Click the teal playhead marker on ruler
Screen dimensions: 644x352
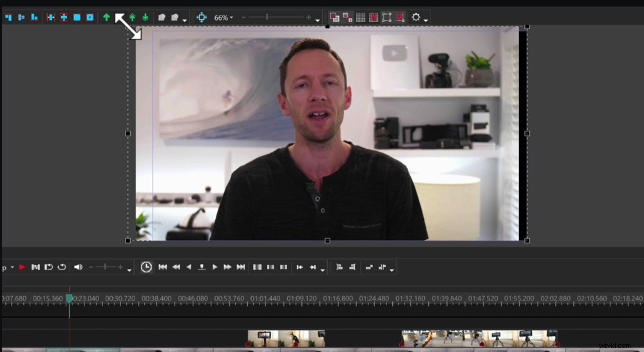coord(70,299)
